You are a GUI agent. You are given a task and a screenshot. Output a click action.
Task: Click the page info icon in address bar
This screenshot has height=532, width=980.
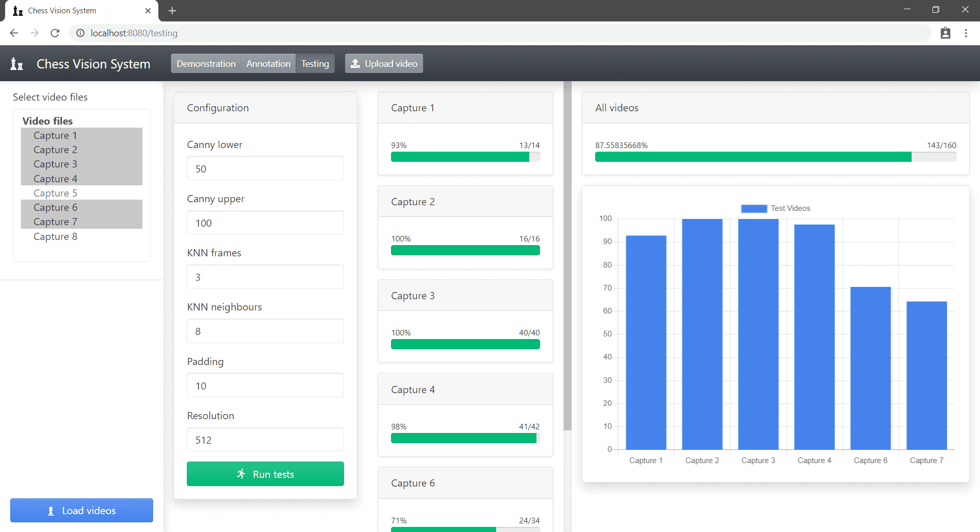80,33
